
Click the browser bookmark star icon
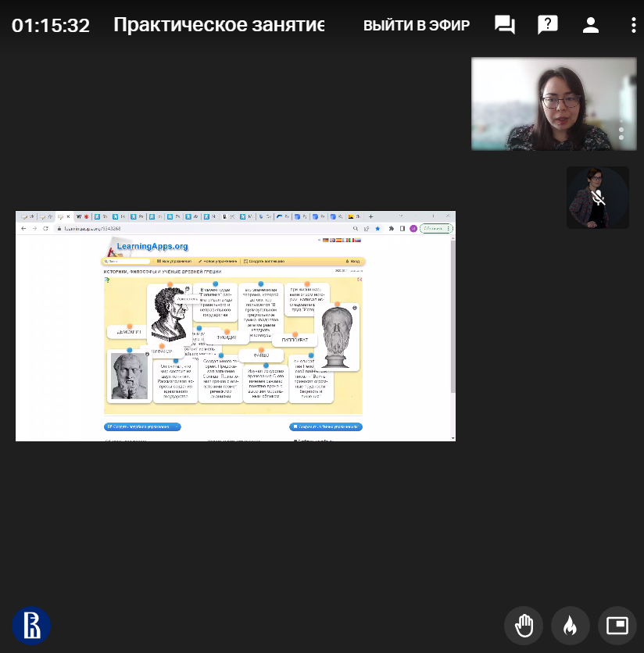(x=377, y=228)
